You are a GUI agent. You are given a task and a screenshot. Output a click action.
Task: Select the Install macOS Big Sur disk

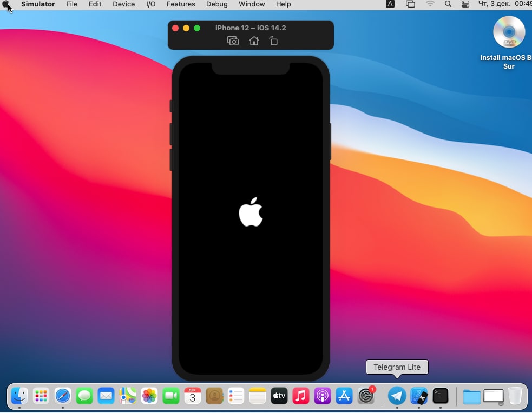[509, 32]
